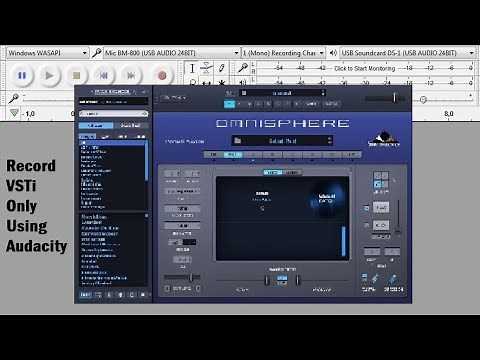Adjust the vertical fader in the right panel
Image resolution: width=480 pixels, height=360 pixels.
pos(398,218)
